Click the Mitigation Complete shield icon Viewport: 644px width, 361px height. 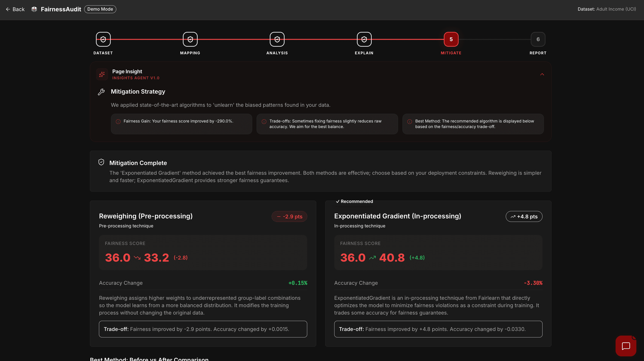click(101, 162)
